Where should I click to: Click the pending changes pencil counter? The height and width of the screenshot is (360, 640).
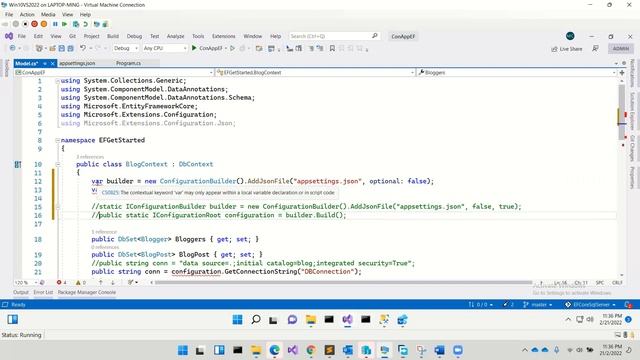coord(508,304)
